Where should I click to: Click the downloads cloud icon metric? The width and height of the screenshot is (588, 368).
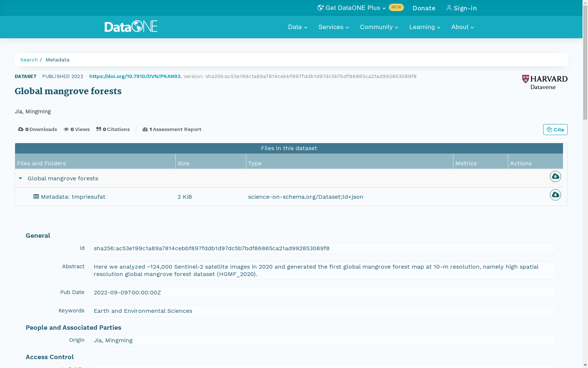point(21,129)
